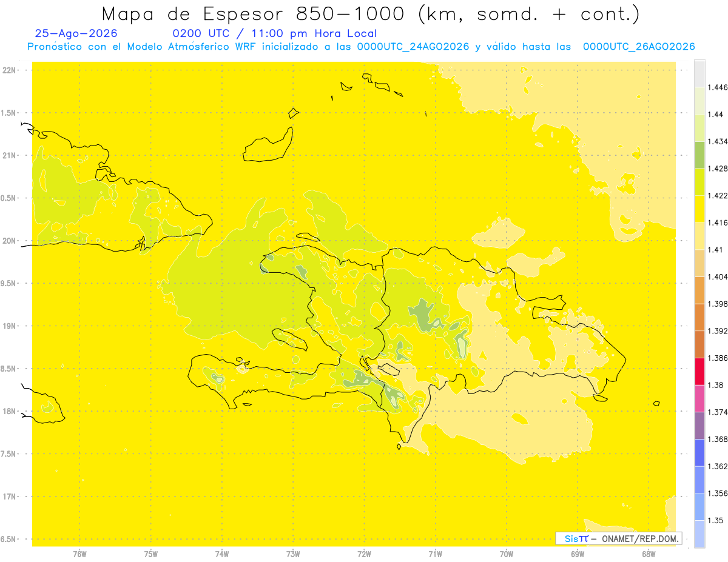Click the longitude label "71W"
This screenshot has height=562, width=728.
[435, 554]
